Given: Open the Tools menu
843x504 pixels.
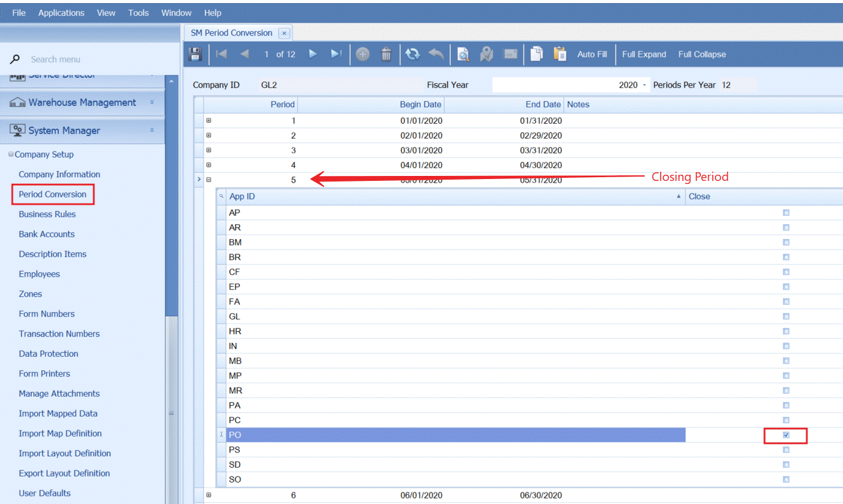Looking at the screenshot, I should pyautogui.click(x=139, y=13).
